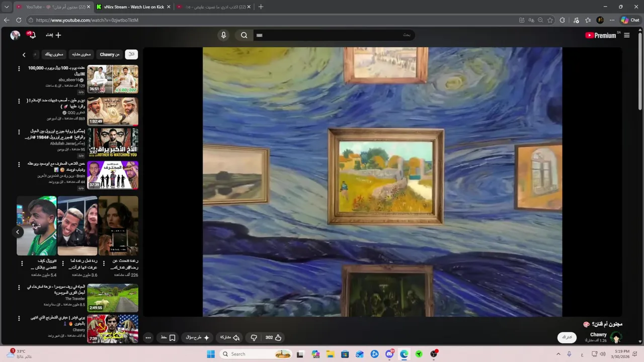Open options for the 7:39 video

pos(19,318)
